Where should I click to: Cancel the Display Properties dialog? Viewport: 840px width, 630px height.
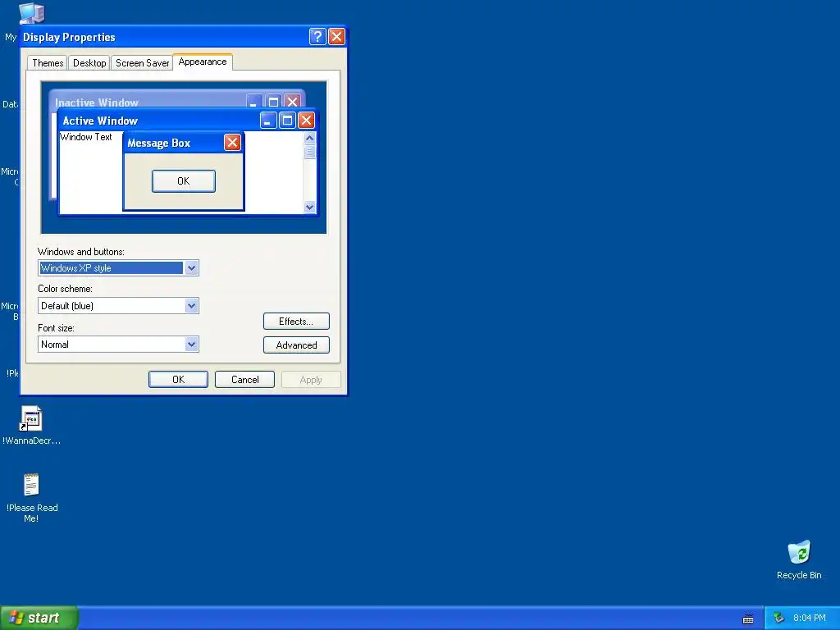tap(244, 379)
